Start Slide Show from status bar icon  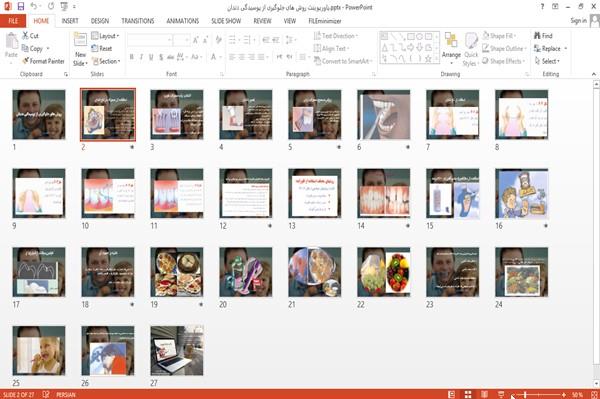coord(501,394)
